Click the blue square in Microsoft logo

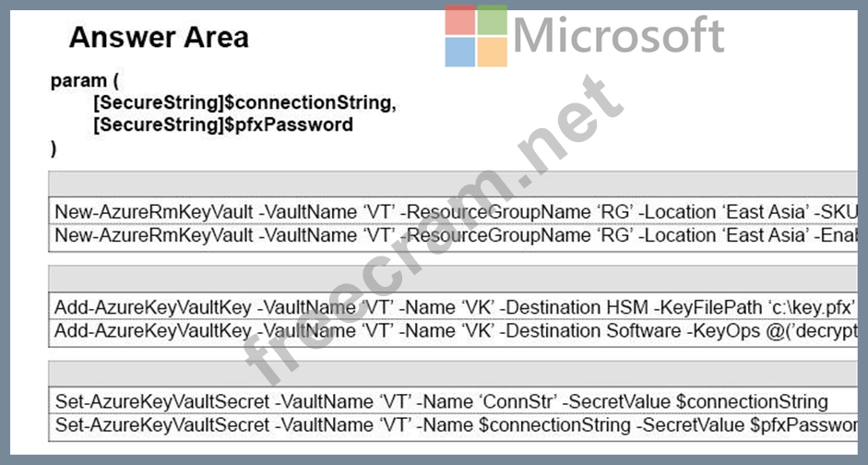point(460,52)
